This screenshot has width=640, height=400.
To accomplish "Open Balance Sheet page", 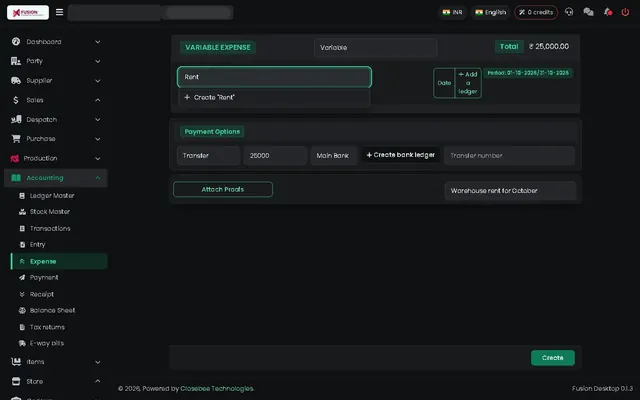I will [52, 310].
